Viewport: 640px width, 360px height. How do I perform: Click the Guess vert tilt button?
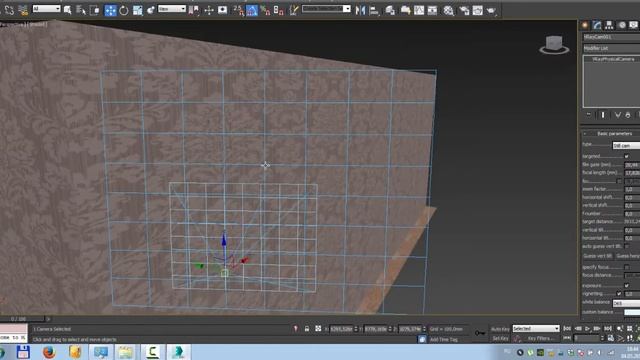click(x=597, y=256)
